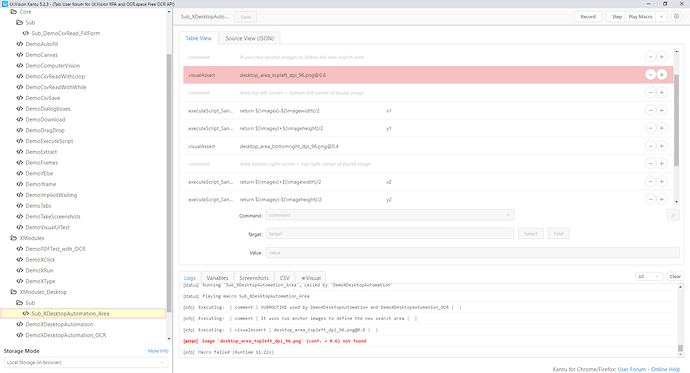Screen dimensions: 690x373
Task: Click the Kantu app icon in title bar
Action: pyautogui.click(x=5, y=4)
